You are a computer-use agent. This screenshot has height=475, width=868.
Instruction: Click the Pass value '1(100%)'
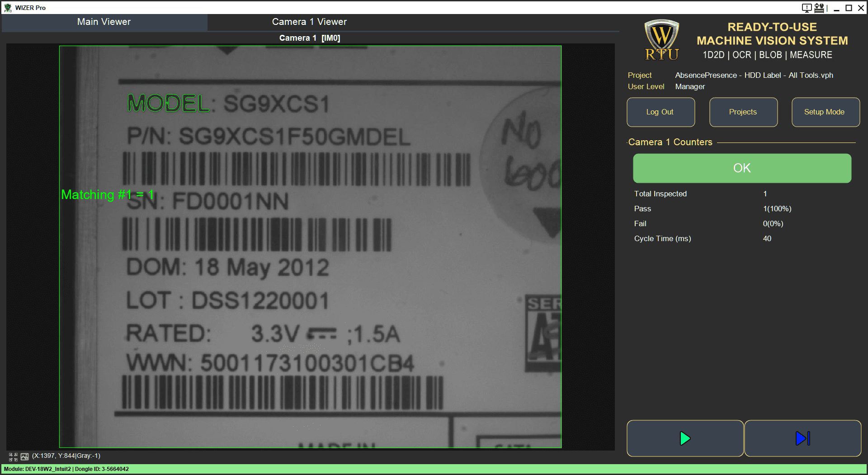pos(777,209)
